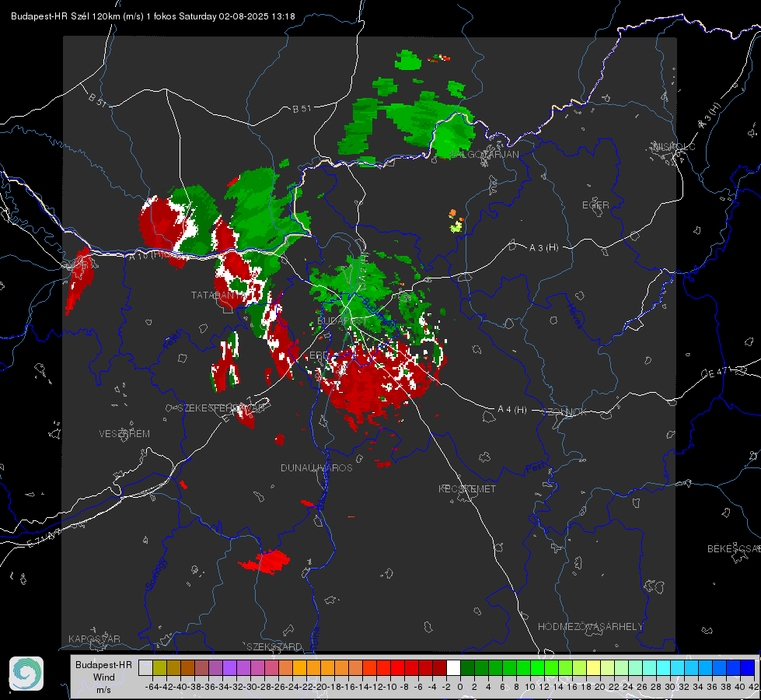Click the TATABANYA city label
Screen dimensions: 761x700
(x=218, y=295)
